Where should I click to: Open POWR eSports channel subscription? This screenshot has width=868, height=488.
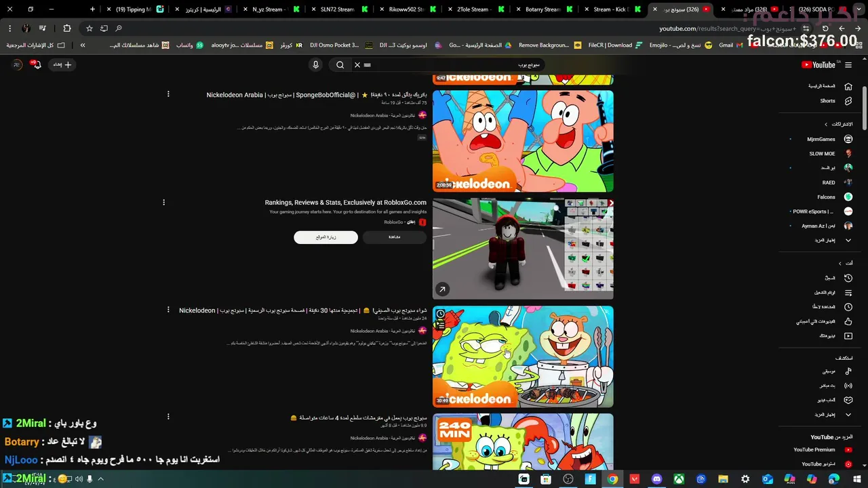coord(821,211)
